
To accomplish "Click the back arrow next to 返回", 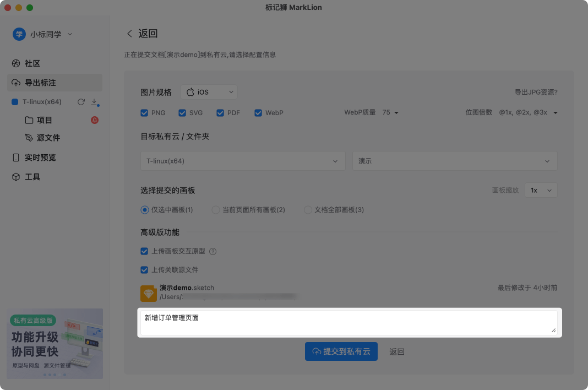I will click(x=130, y=34).
